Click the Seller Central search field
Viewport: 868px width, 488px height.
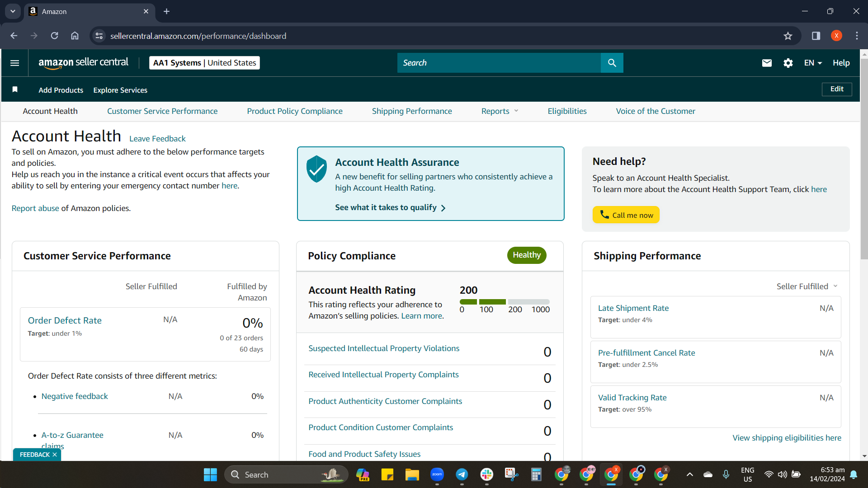point(499,63)
